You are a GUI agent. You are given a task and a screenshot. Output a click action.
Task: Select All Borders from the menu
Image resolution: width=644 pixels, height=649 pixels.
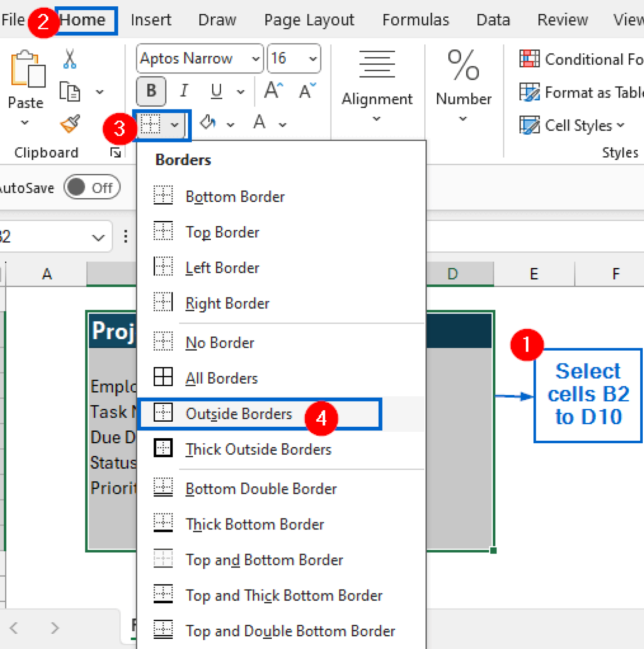[221, 378]
